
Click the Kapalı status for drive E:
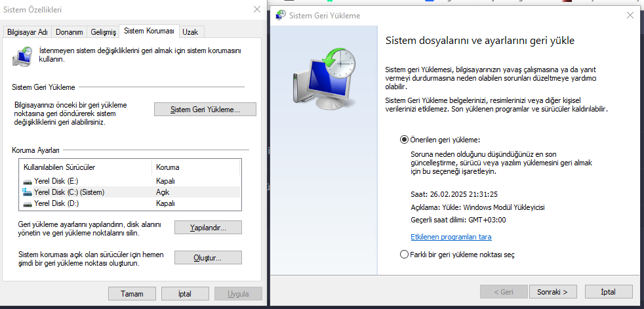pyautogui.click(x=166, y=181)
